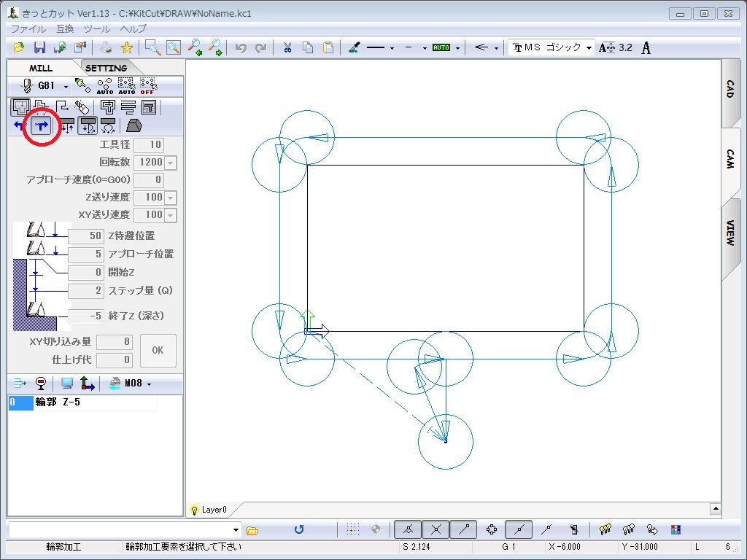Open the 互換 menu
This screenshot has width=747, height=560.
point(65,28)
